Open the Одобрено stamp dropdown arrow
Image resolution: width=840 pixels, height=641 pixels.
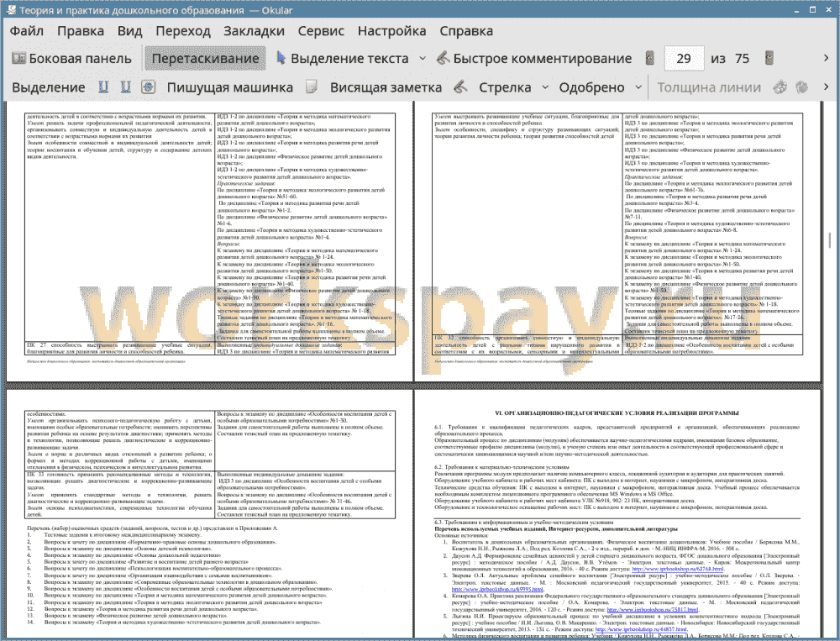pos(638,87)
